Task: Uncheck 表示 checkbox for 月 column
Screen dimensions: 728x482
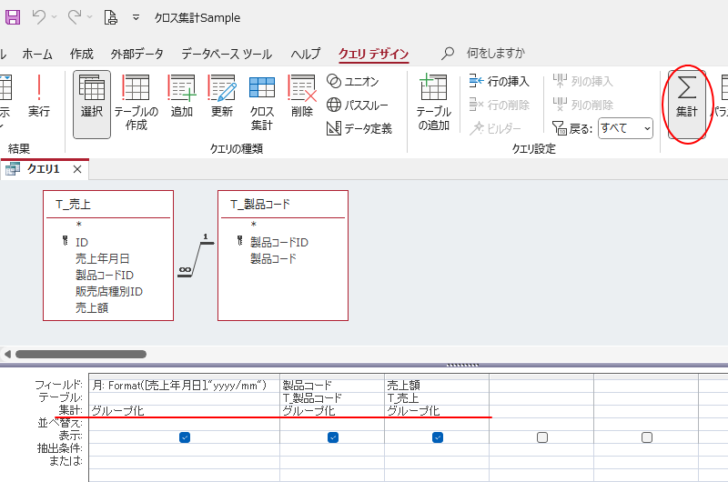Action: (x=185, y=437)
